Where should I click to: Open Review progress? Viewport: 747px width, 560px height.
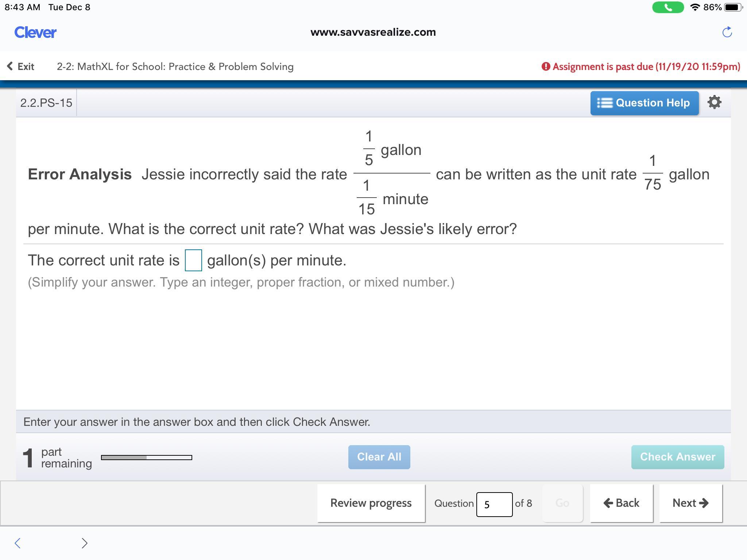(x=371, y=503)
